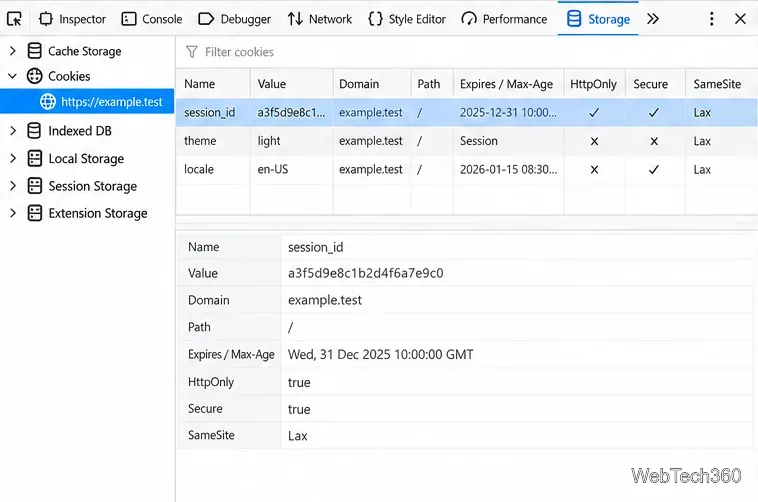Expand the Cache Storage tree node
The height and width of the screenshot is (502, 758).
point(13,51)
